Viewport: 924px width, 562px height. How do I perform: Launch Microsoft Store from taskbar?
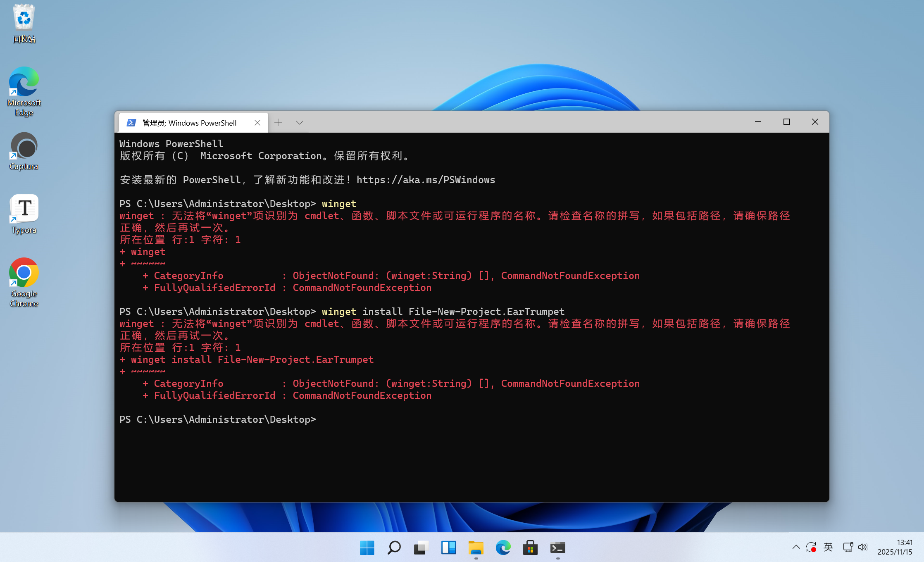tap(530, 548)
